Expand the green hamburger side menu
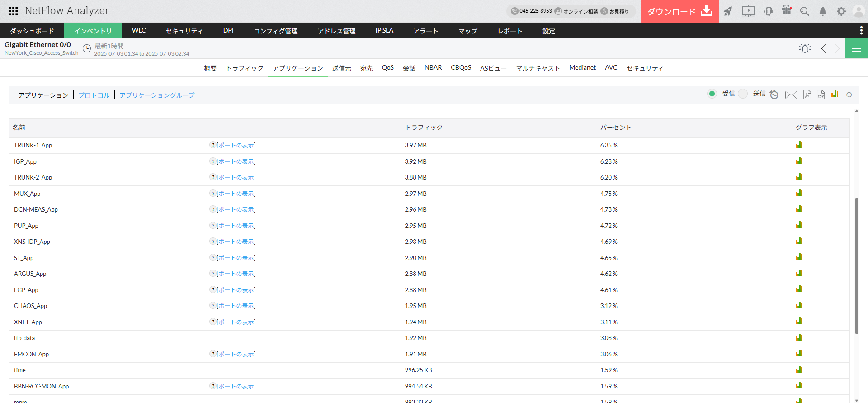This screenshot has width=868, height=412. [856, 48]
